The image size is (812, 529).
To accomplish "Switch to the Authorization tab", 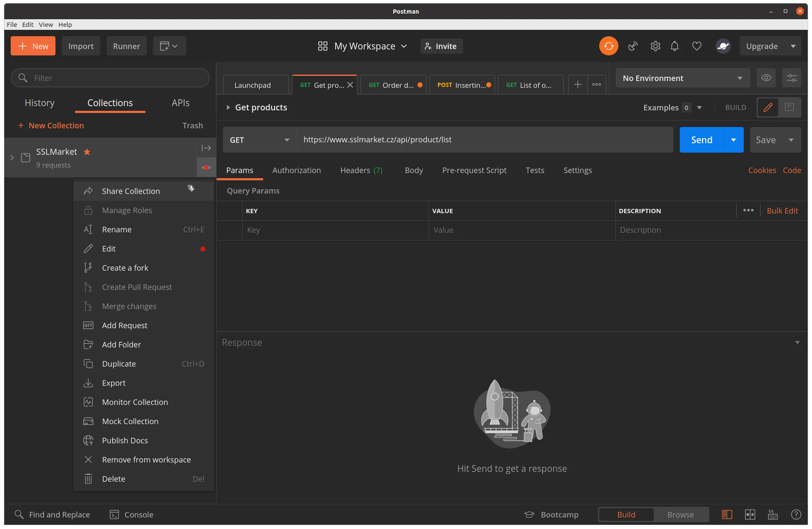I will coord(296,170).
